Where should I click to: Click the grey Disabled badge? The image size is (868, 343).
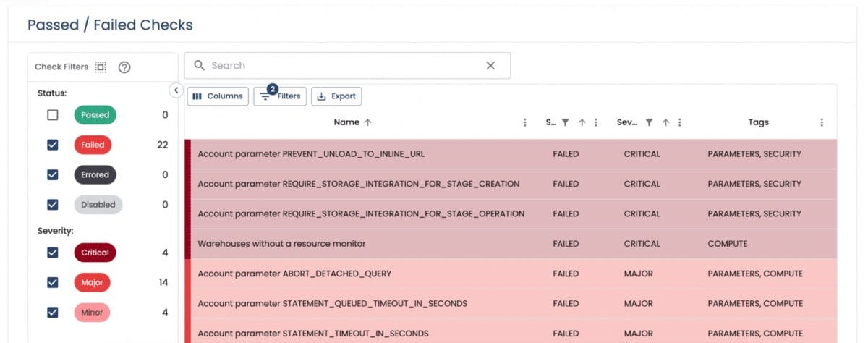98,204
